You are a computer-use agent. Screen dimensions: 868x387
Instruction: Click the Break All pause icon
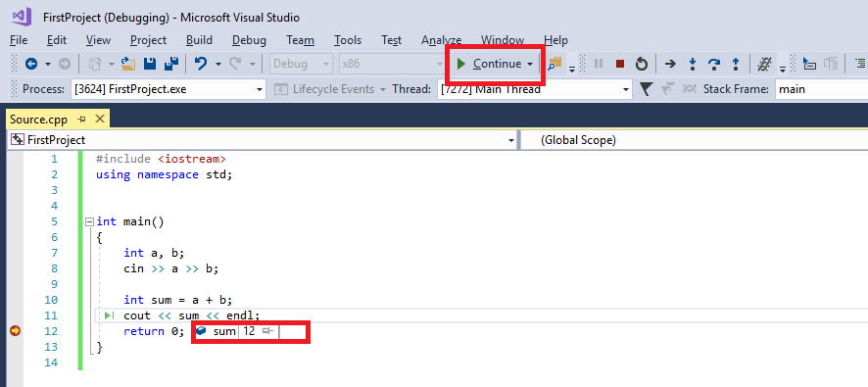tap(599, 65)
